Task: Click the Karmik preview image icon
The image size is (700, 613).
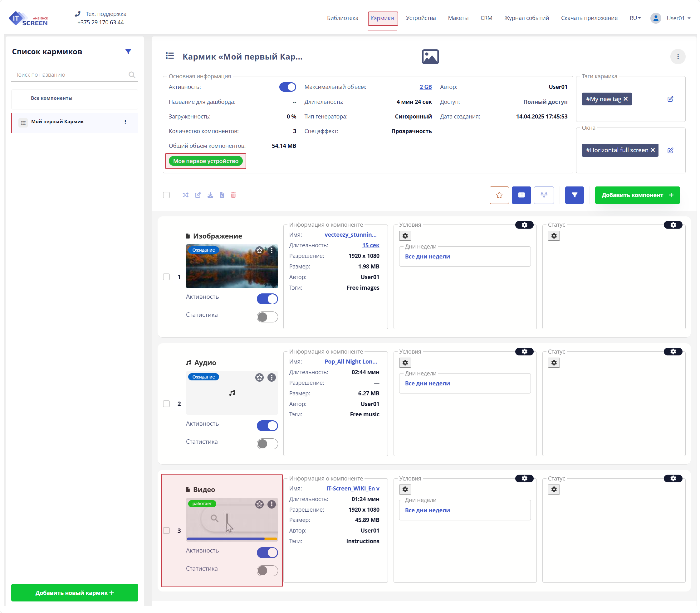Action: [x=430, y=57]
